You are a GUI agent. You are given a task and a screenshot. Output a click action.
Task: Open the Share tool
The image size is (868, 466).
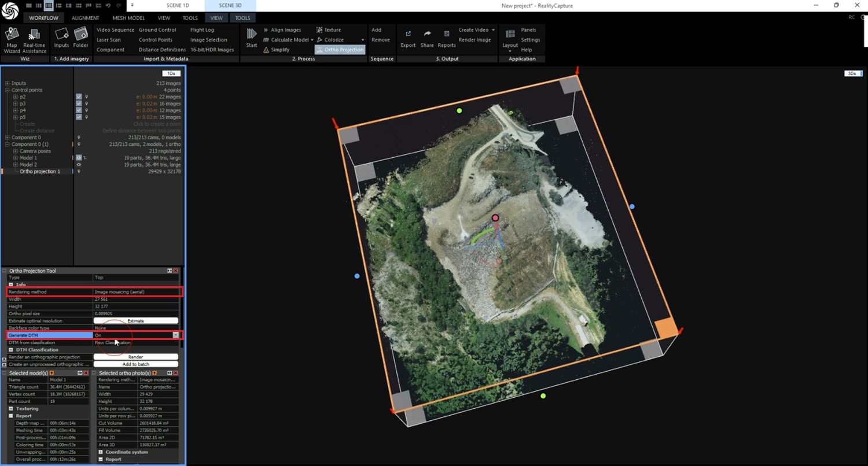click(x=427, y=35)
